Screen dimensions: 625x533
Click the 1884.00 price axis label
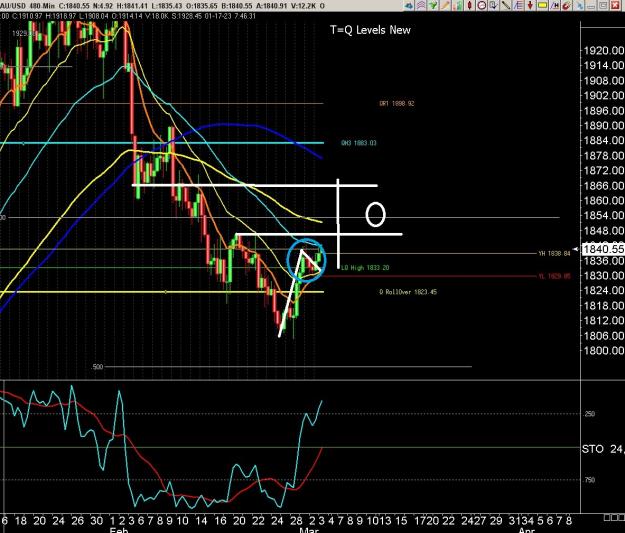603,140
